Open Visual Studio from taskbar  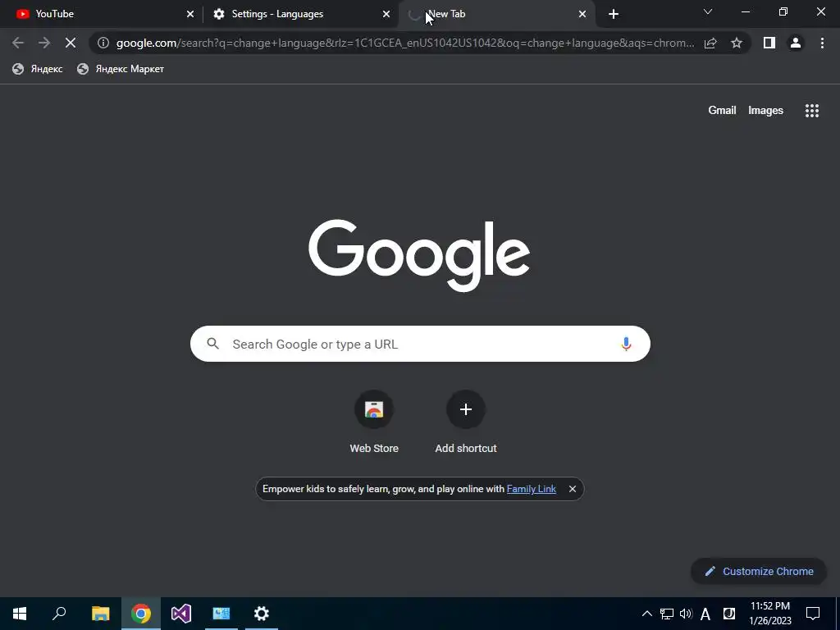point(181,614)
